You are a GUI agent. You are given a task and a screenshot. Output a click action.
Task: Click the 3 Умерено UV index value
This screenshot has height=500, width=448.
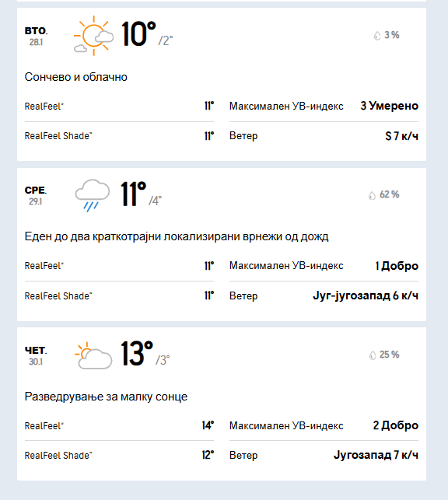coord(390,106)
